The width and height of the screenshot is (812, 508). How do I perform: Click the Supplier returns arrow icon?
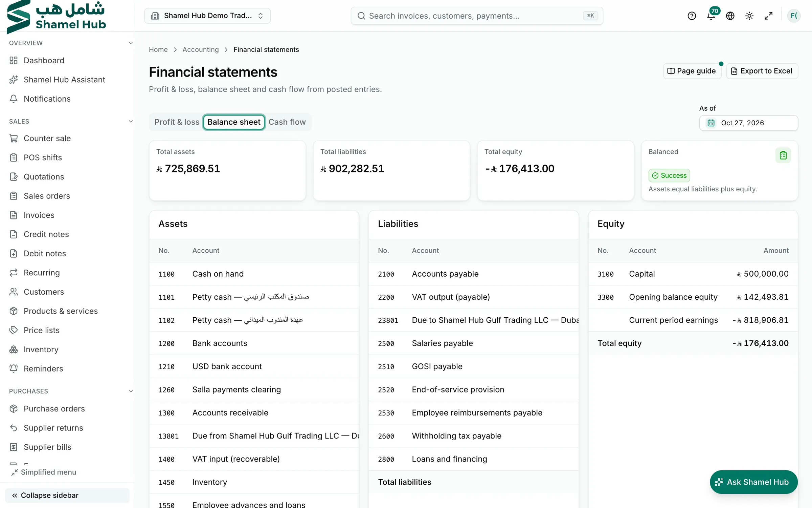[x=14, y=428]
